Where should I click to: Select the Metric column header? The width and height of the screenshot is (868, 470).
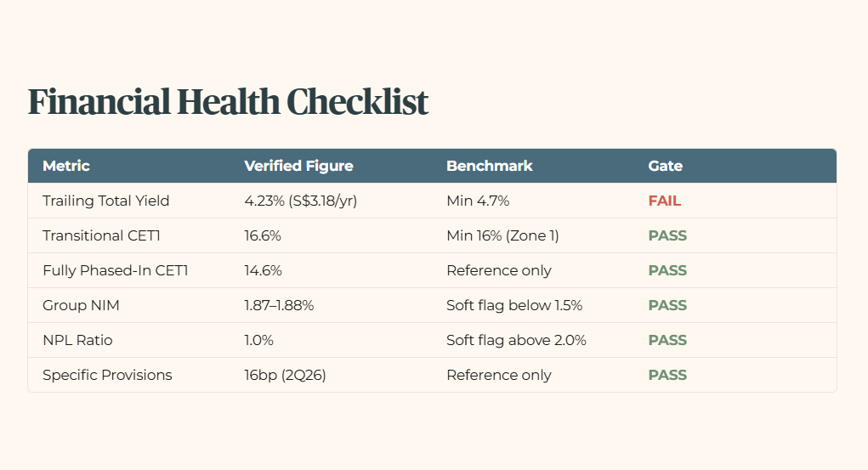click(x=65, y=166)
